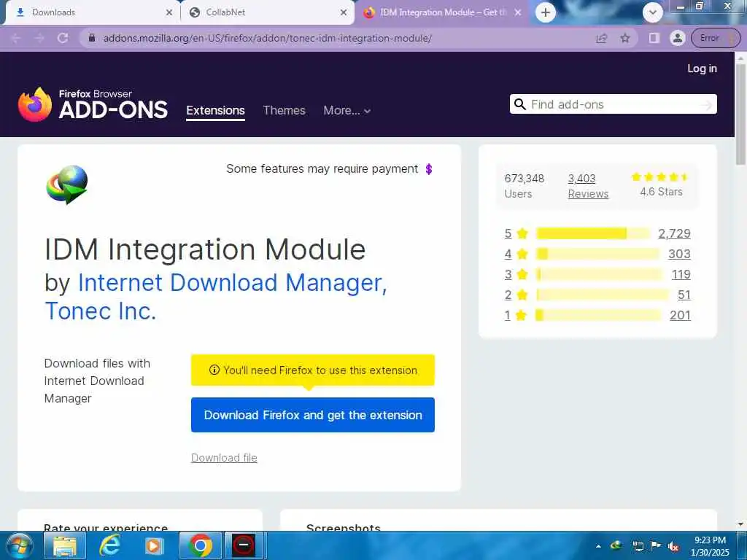This screenshot has height=560, width=747.
Task: Open Chrome profile avatar
Action: (x=677, y=38)
